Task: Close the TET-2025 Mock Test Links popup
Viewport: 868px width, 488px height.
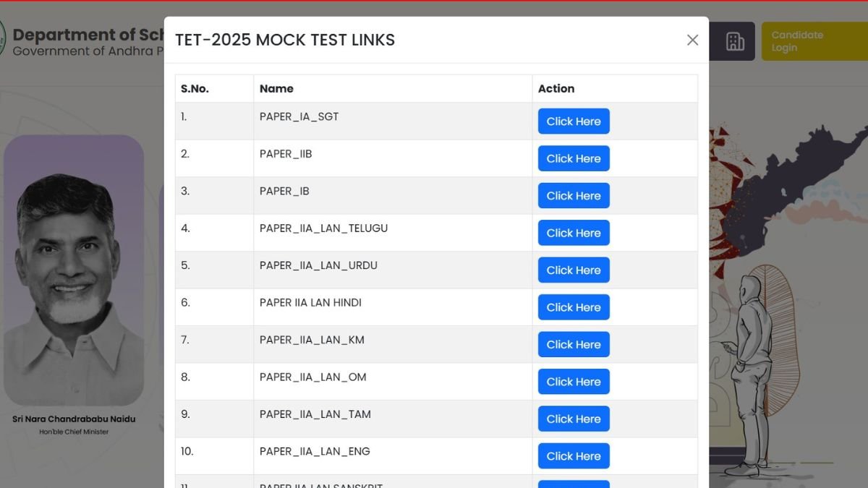Action: point(692,40)
